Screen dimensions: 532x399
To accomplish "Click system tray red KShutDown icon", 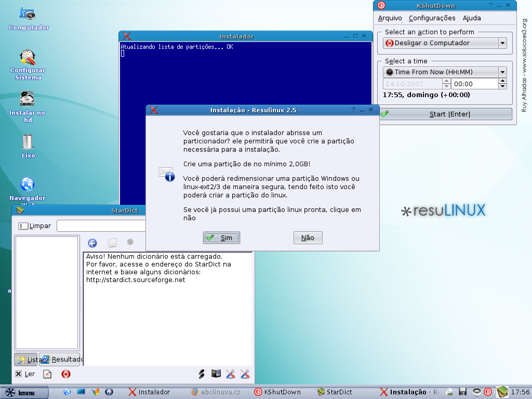I will (488, 392).
